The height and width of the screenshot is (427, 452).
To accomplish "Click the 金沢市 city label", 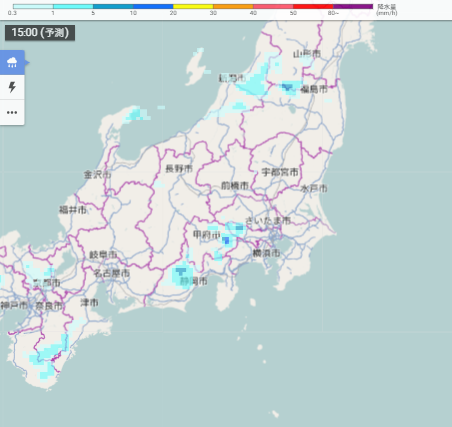I will [97, 174].
